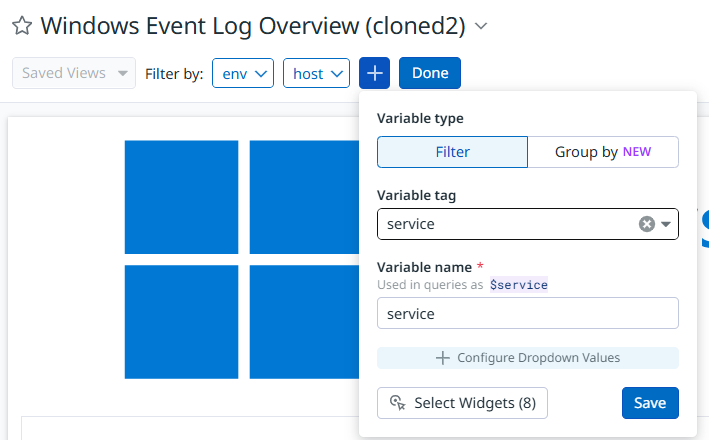709x440 pixels.
Task: Save the new template variable
Action: pos(649,402)
